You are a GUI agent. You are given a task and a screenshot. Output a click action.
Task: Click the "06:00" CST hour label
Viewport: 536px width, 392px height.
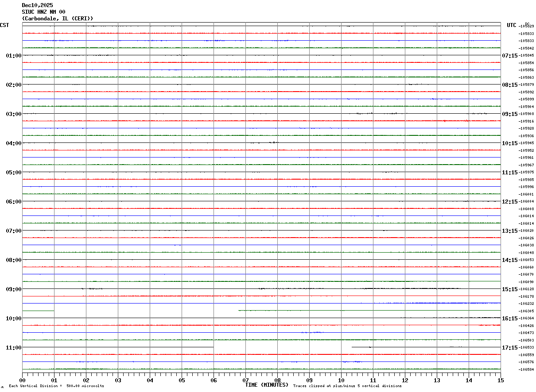point(13,201)
